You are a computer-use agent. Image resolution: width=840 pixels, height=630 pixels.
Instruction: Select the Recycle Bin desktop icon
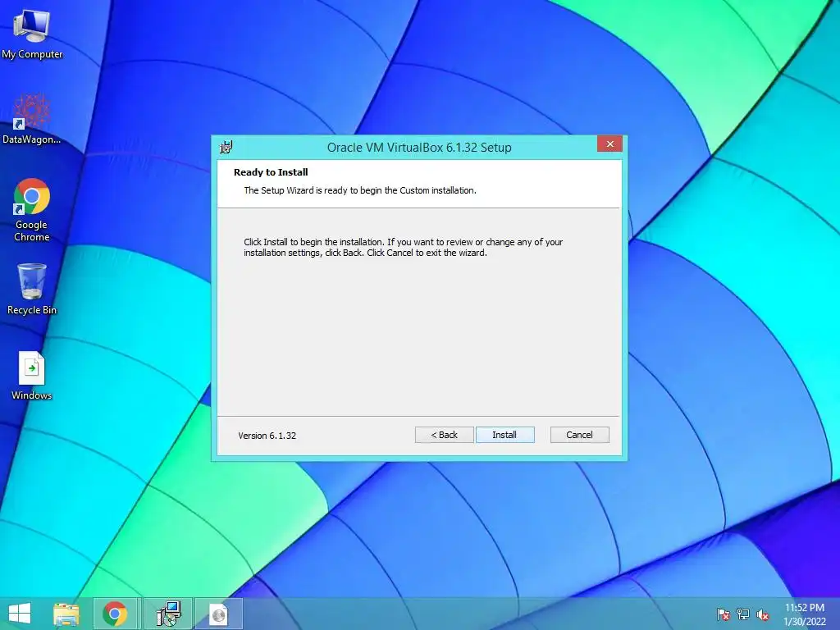tap(32, 289)
